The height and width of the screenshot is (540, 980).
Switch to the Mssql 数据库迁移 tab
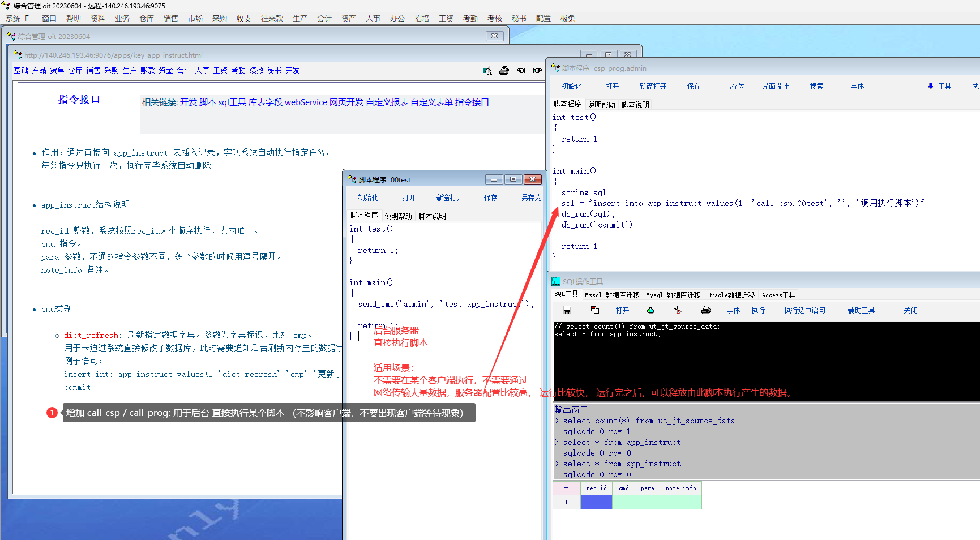click(611, 295)
